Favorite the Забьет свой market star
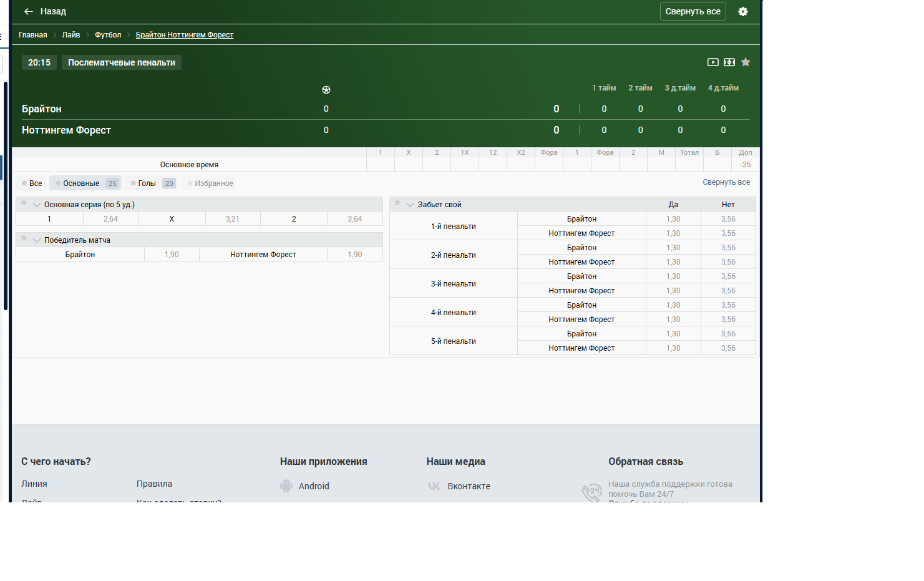The image size is (924, 581). (397, 203)
